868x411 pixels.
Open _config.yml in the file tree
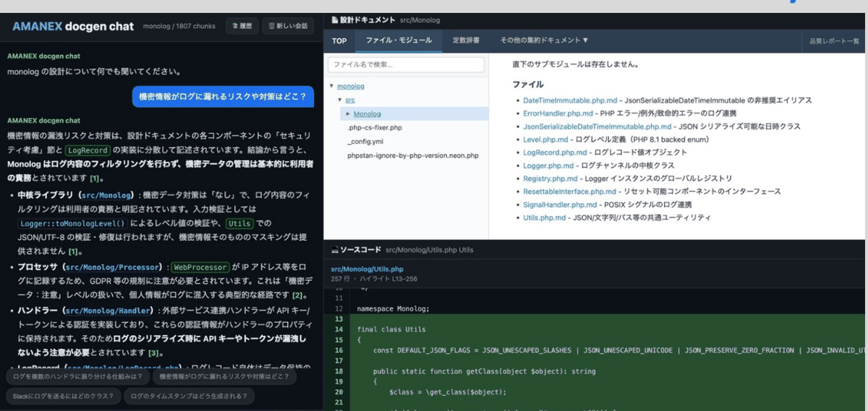[365, 141]
